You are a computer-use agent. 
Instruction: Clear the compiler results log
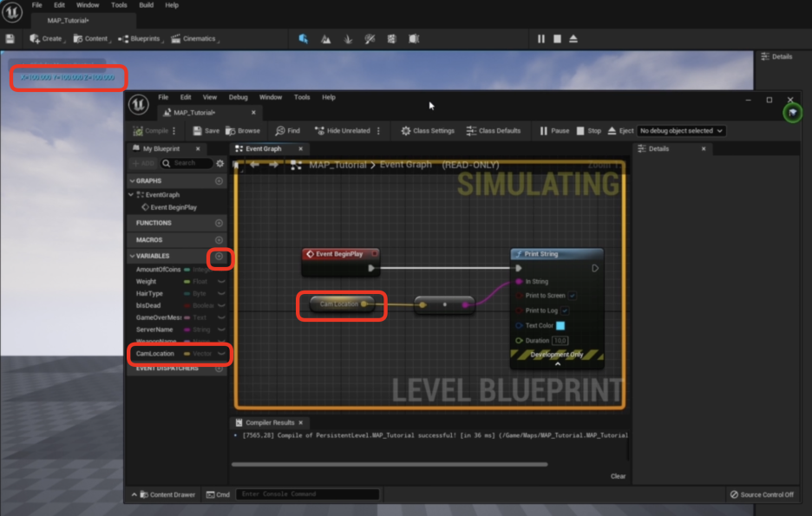618,476
